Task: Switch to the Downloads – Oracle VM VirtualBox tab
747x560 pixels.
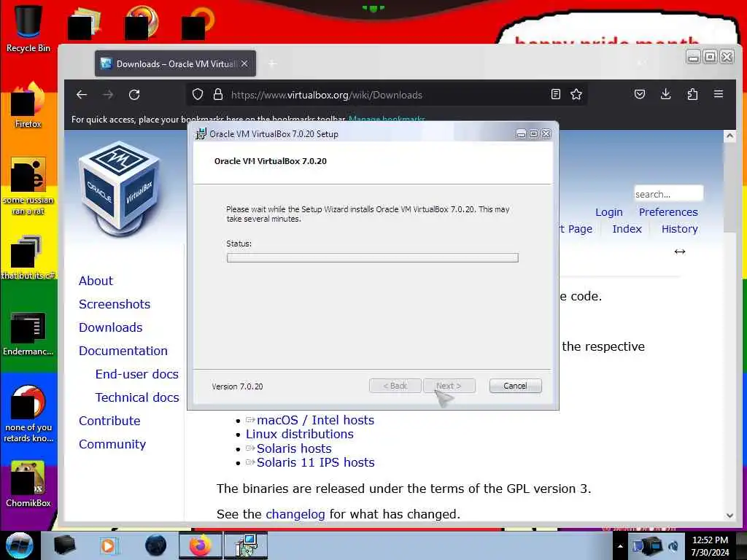Action: [175, 63]
